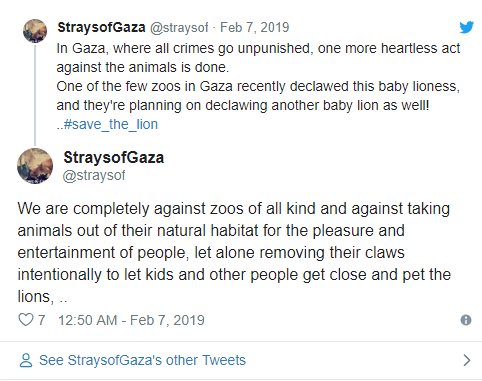
Task: Click the blue Twitter bird logo
Action: 466,27
